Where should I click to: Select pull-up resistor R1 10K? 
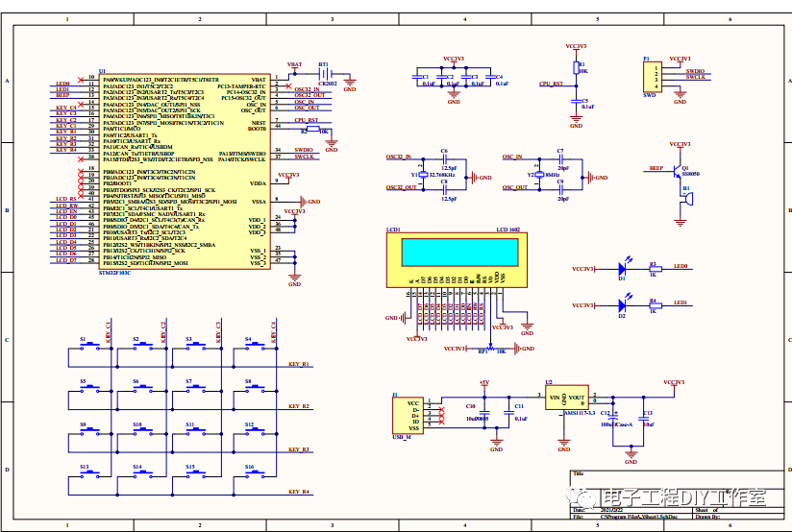577,68
